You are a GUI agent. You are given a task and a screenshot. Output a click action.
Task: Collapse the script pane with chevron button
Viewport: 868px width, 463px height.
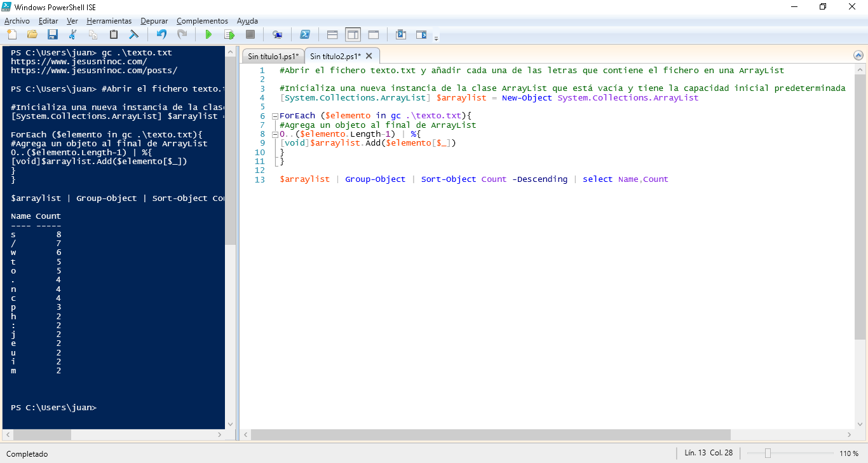coord(858,55)
